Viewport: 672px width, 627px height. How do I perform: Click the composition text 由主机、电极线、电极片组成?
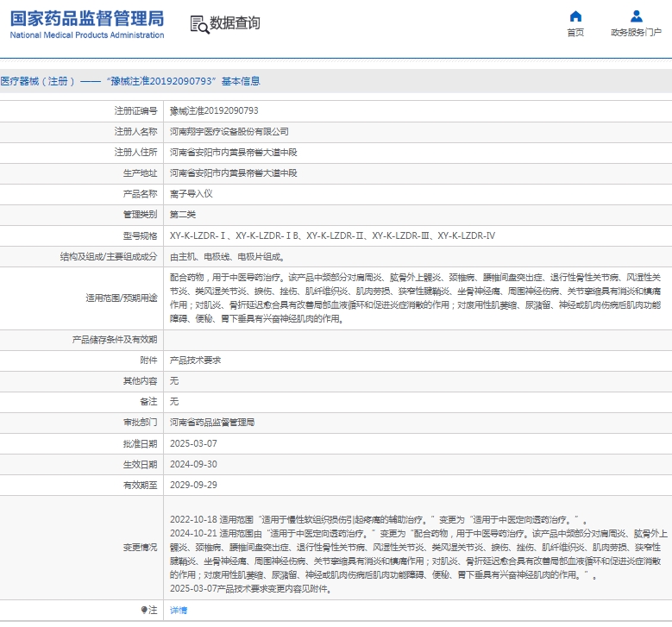(x=227, y=257)
